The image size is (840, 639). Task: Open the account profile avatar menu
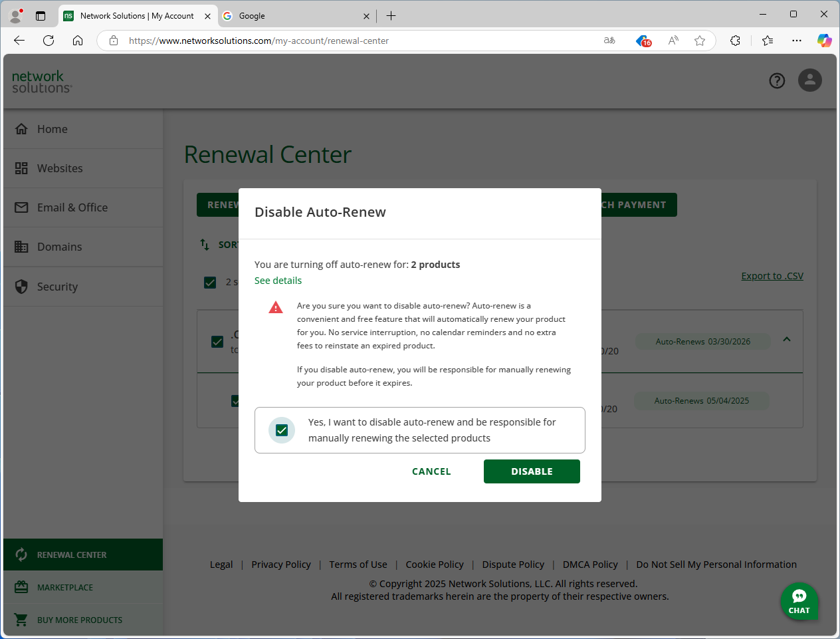[809, 80]
